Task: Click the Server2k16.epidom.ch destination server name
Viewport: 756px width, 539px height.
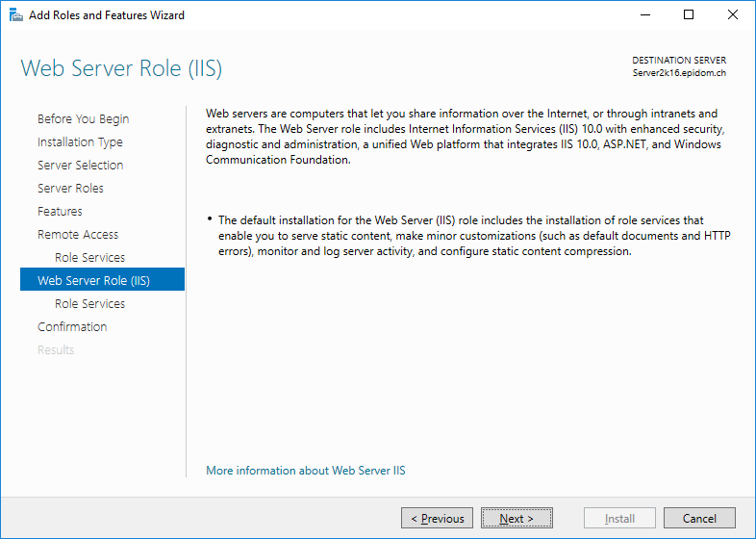Action: point(679,73)
